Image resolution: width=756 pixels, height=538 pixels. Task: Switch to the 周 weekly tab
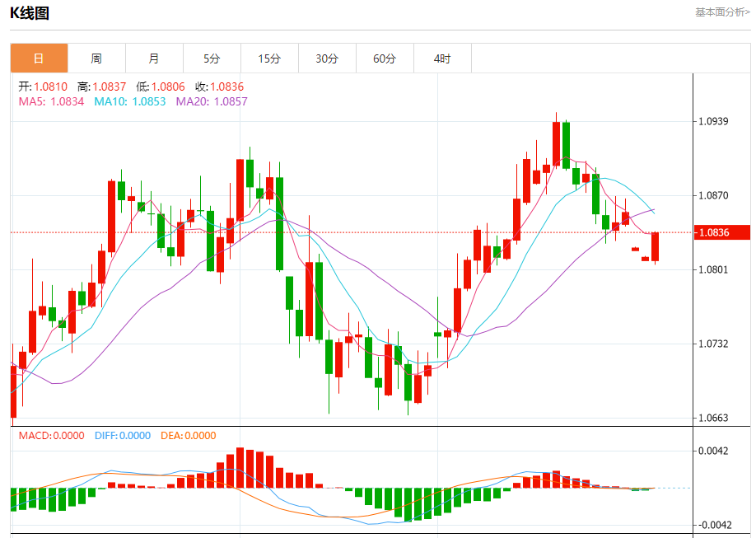pyautogui.click(x=96, y=58)
